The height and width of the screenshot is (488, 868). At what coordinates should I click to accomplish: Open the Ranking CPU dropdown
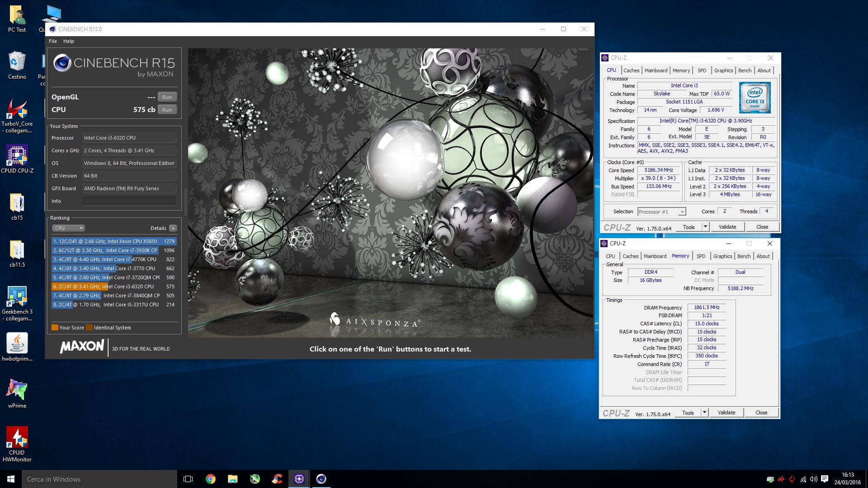click(68, 228)
